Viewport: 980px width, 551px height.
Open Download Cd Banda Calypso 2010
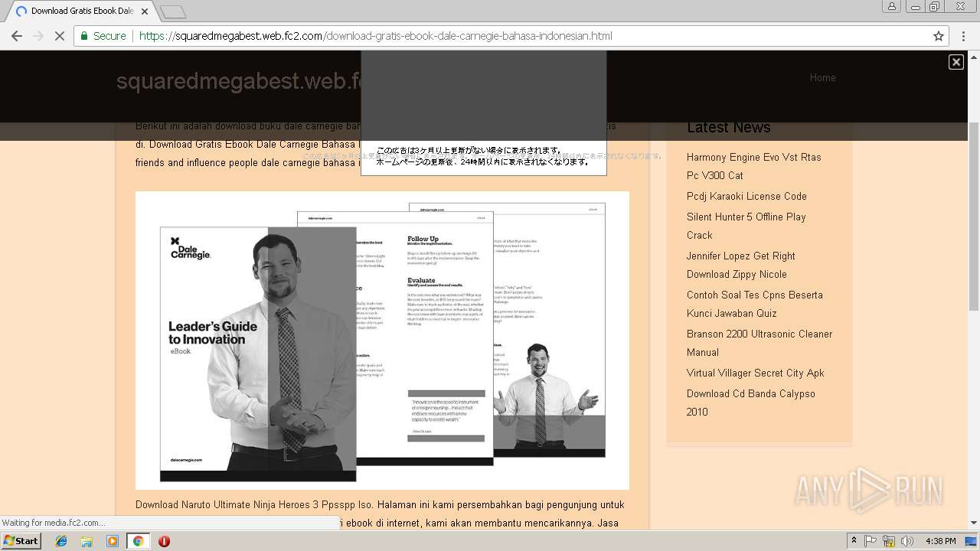pyautogui.click(x=751, y=403)
